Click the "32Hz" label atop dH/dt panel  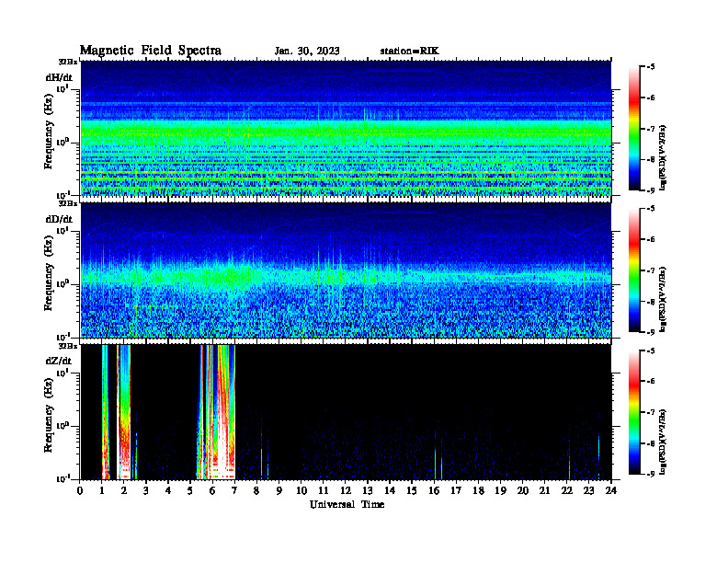[x=67, y=62]
